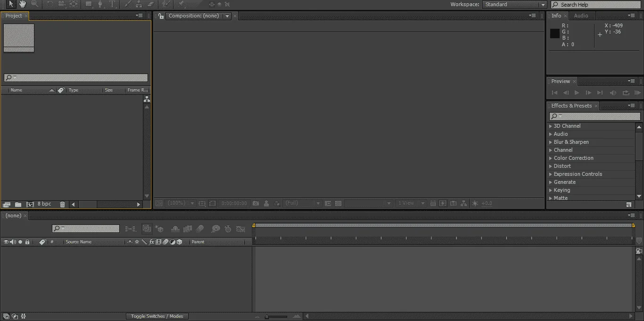Image resolution: width=644 pixels, height=321 pixels.
Task: Open the resolution (Full) dropdown
Action: tap(302, 203)
